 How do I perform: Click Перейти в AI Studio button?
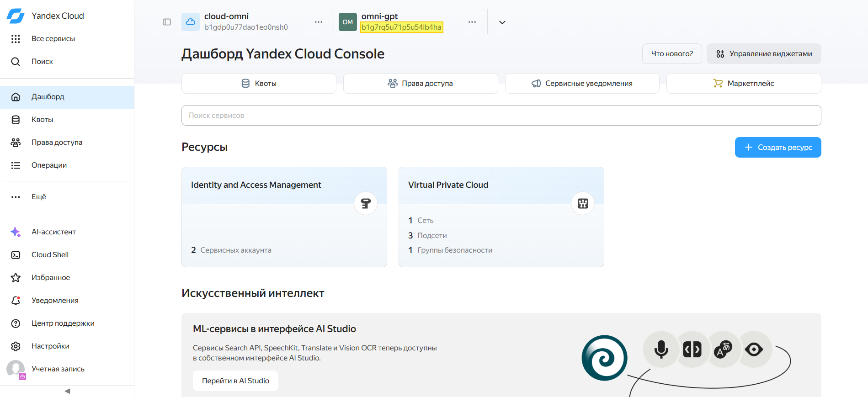(235, 381)
